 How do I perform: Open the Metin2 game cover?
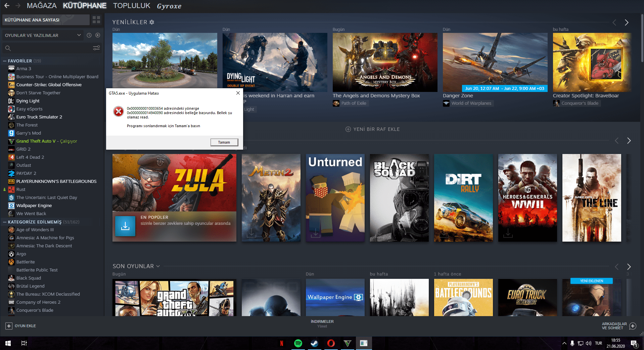coord(271,198)
